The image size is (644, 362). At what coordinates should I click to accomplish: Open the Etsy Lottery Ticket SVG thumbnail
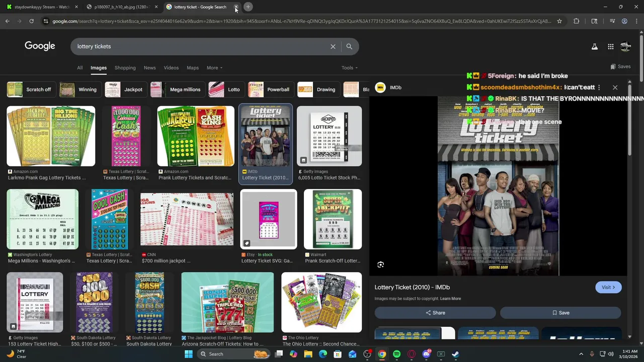(269, 219)
